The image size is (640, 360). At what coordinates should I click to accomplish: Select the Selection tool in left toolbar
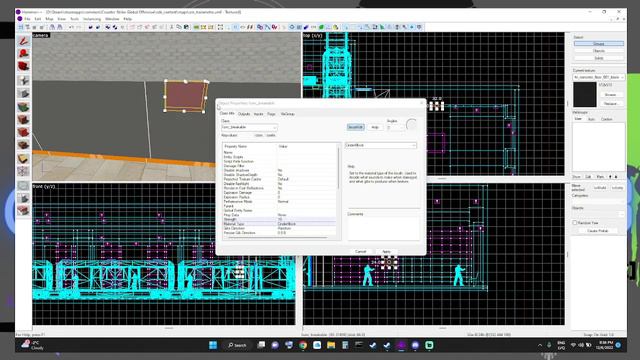[23, 41]
